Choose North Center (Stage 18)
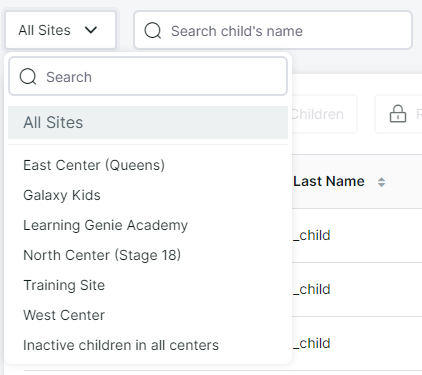The height and width of the screenshot is (375, 422). (x=102, y=255)
